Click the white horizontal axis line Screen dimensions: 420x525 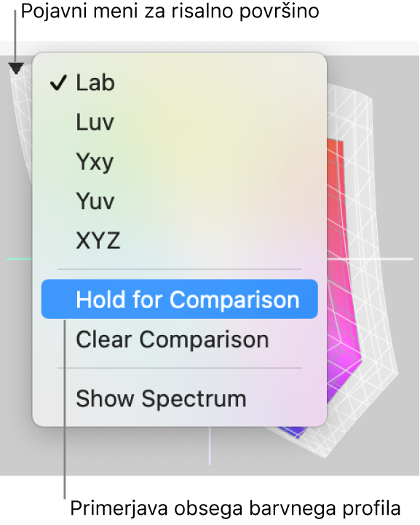coord(370,258)
